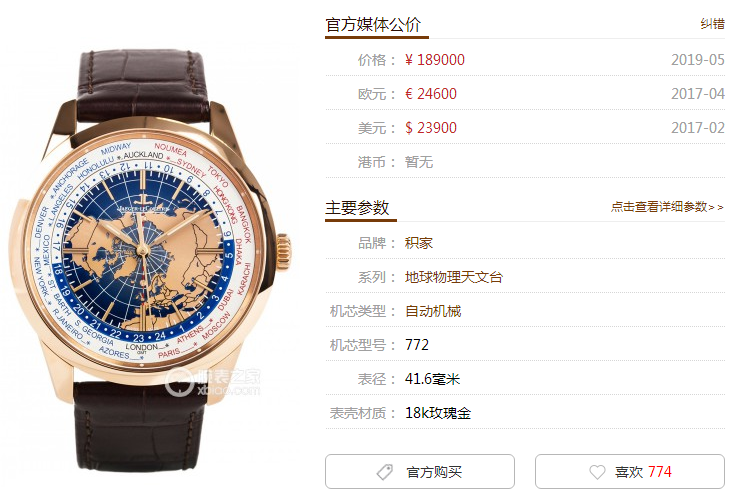
Task: Click the brand name 积家
Action: click(x=419, y=243)
